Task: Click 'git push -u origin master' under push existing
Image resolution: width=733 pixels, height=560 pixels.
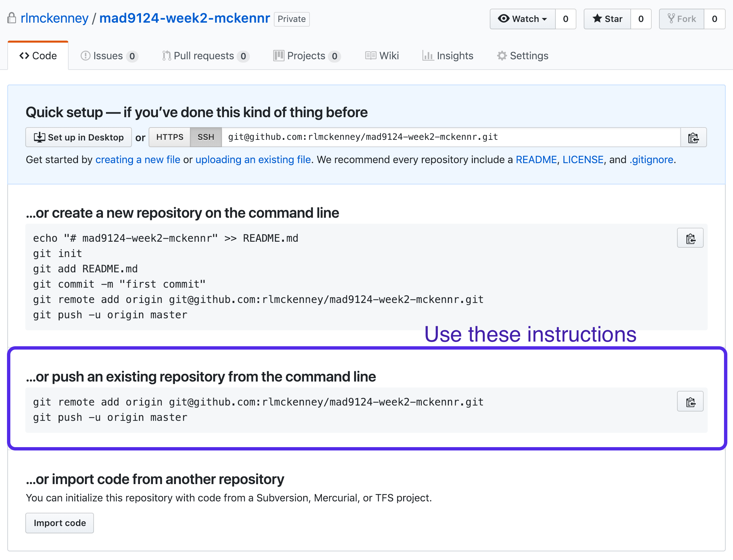Action: (x=110, y=417)
